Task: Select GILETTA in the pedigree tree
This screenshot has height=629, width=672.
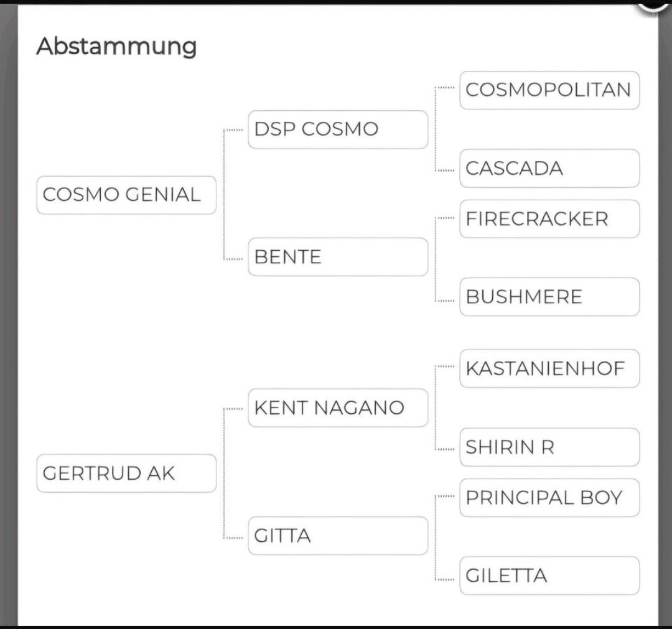Action: (549, 575)
